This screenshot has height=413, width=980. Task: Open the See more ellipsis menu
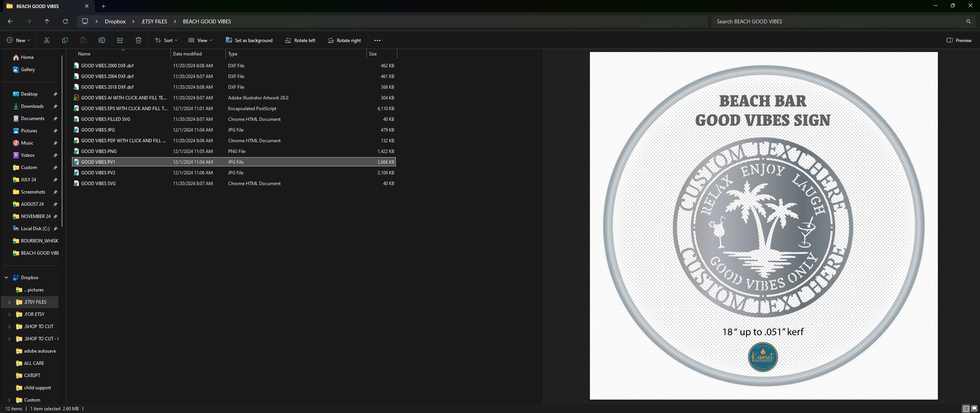[x=377, y=40]
